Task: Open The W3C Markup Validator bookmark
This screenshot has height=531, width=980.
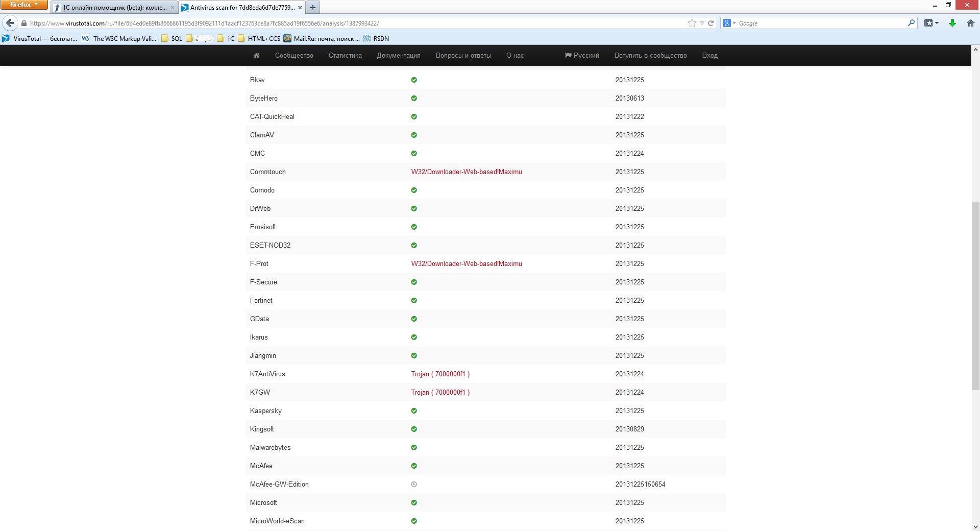Action: [119, 38]
